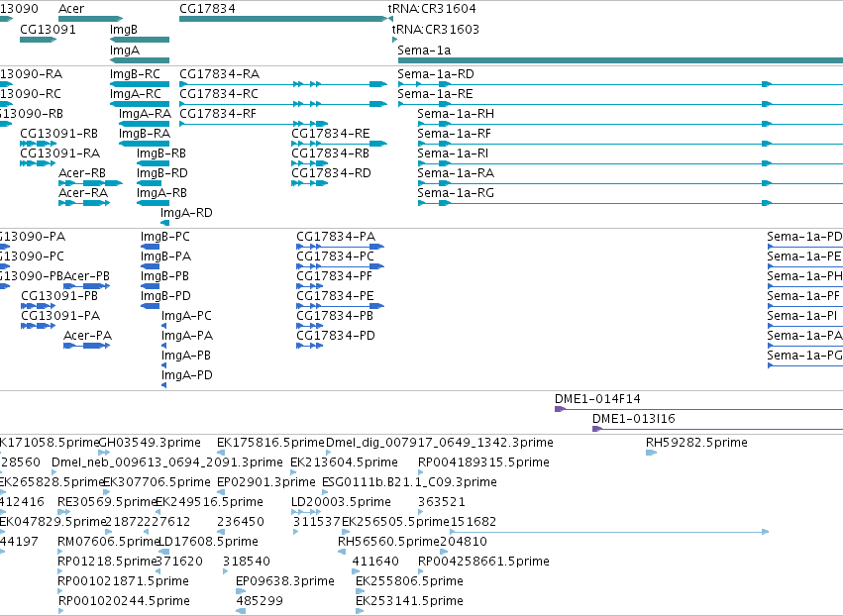Image resolution: width=843 pixels, height=616 pixels.
Task: Click transcript label CG17834-RA
Action: [219, 73]
